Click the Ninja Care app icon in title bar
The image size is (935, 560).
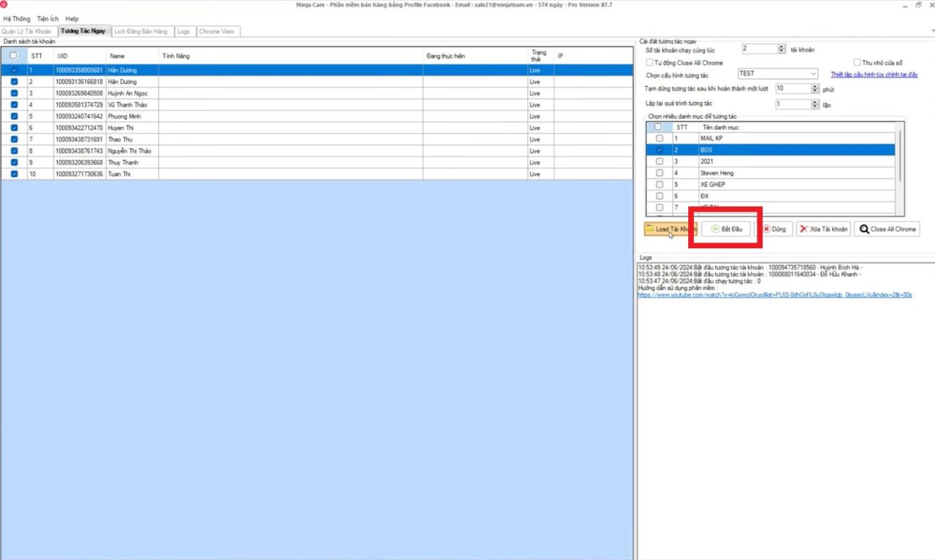(x=4, y=4)
